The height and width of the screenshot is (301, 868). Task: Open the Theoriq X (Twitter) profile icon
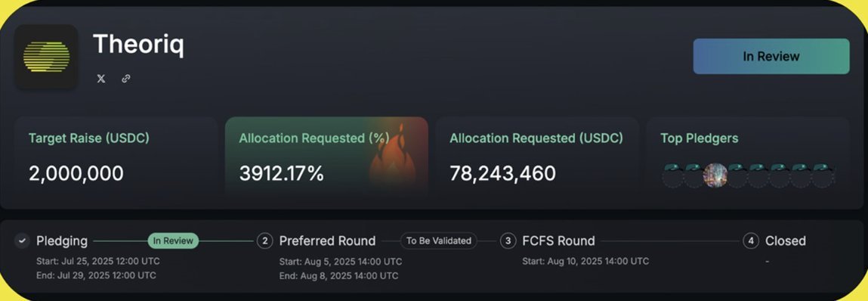(x=100, y=79)
